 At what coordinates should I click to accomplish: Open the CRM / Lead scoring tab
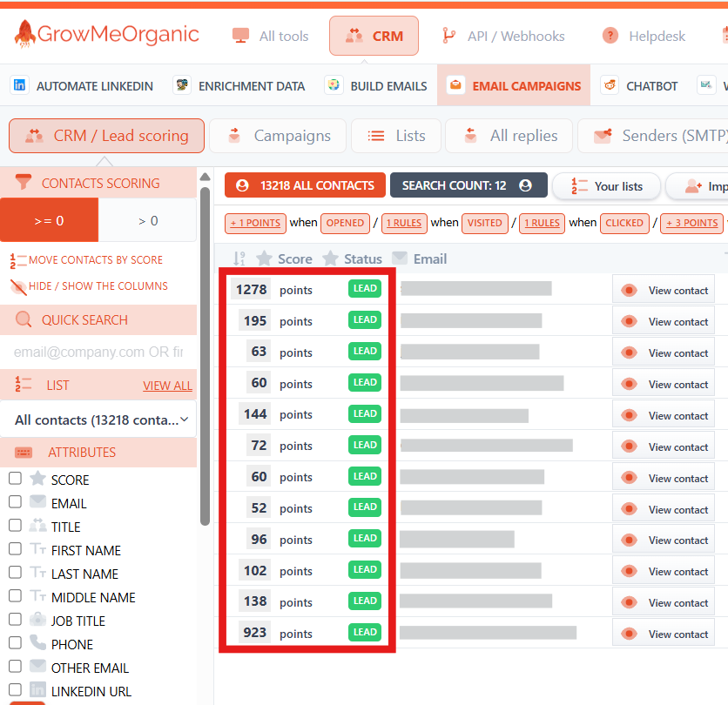tap(106, 136)
